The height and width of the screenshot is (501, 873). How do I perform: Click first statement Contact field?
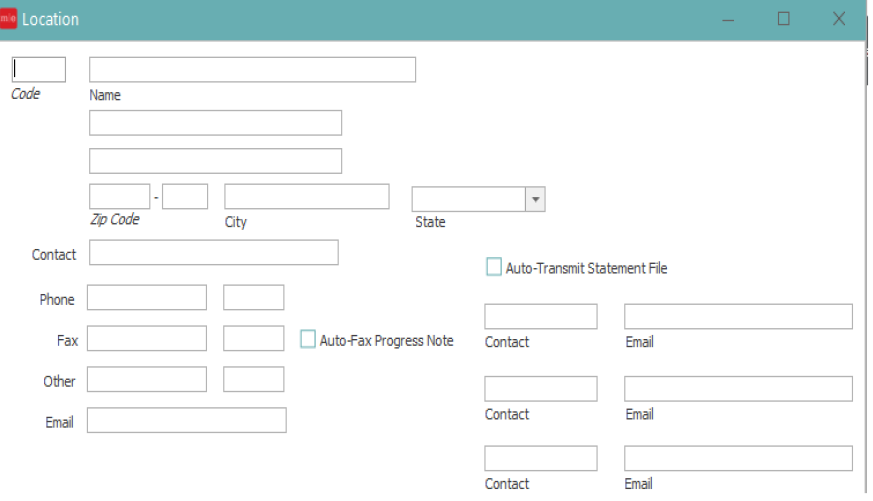[x=540, y=317]
